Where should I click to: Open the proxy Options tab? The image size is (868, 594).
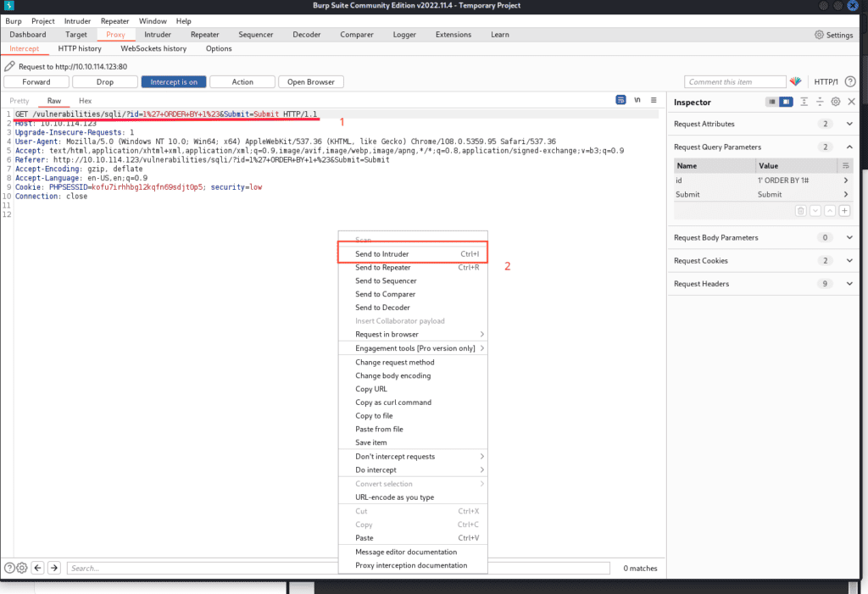click(x=219, y=48)
